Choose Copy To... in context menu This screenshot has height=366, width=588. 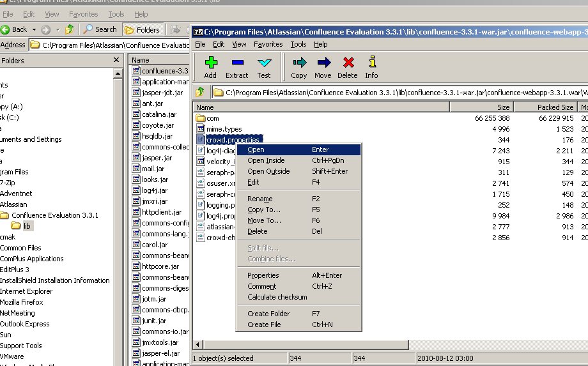point(299,210)
